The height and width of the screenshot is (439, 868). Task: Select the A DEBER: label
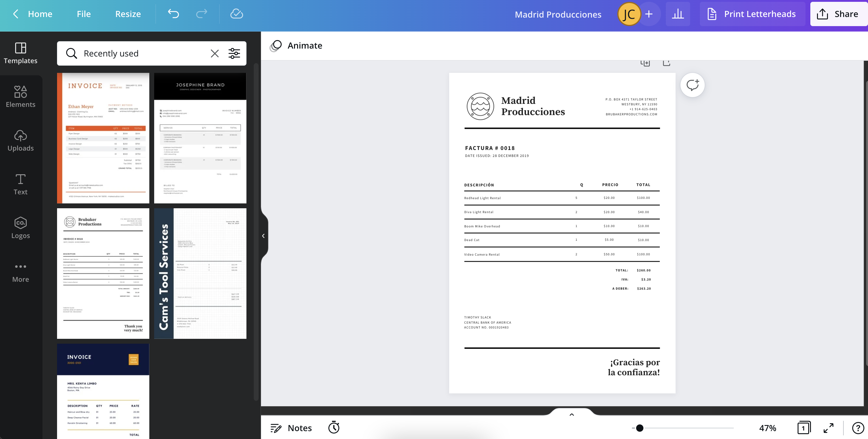pos(620,289)
